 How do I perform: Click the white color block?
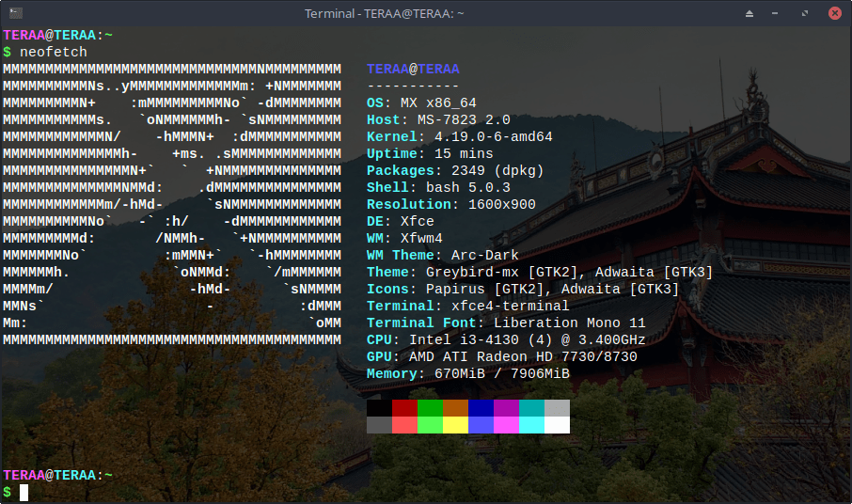(x=558, y=425)
